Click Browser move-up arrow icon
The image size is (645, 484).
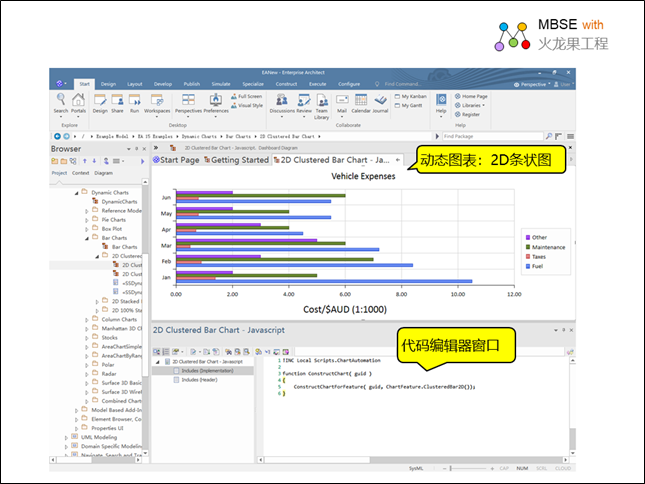click(85, 161)
